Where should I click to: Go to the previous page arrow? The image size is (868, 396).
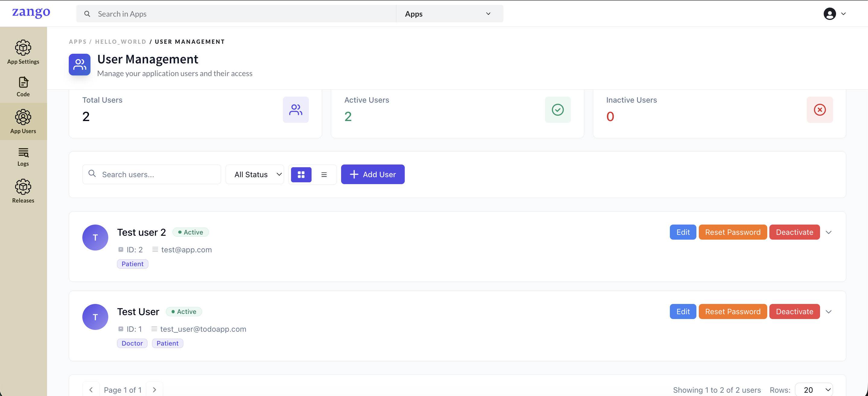point(91,390)
